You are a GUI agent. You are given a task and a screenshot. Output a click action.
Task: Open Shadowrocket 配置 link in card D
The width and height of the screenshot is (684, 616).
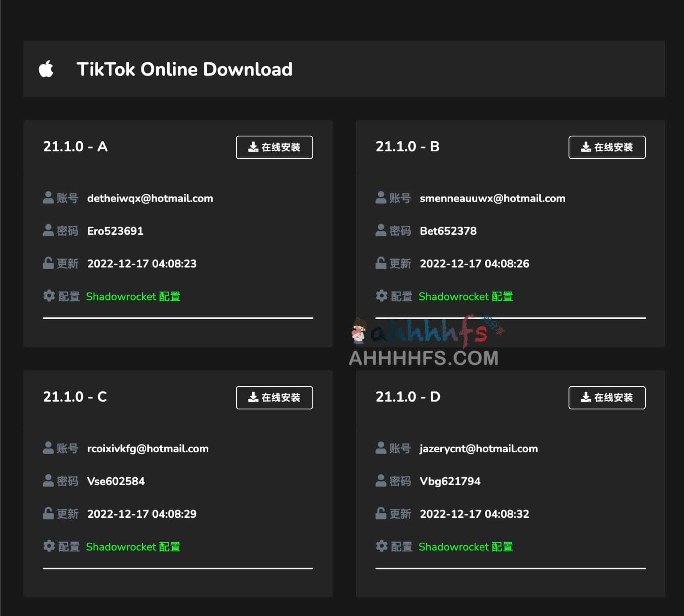466,547
